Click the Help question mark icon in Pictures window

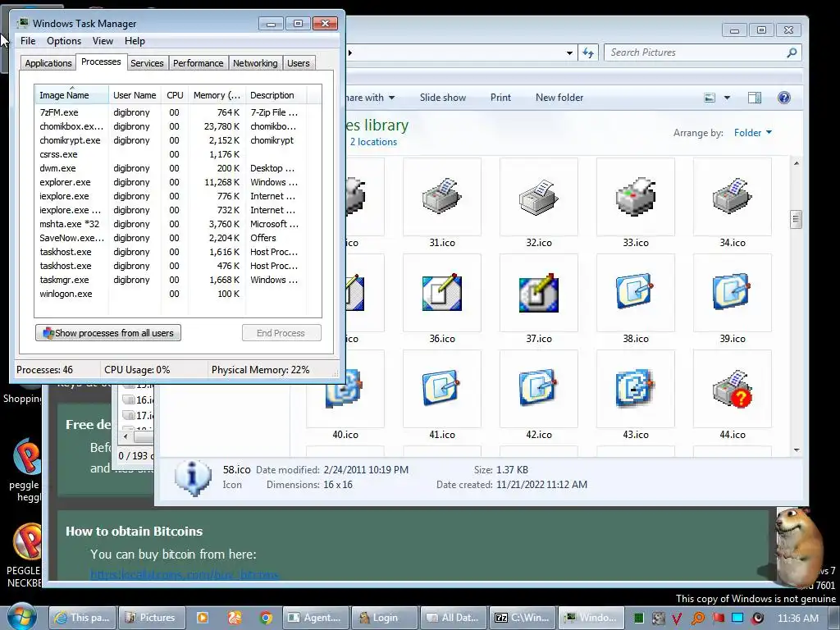pyautogui.click(x=783, y=98)
